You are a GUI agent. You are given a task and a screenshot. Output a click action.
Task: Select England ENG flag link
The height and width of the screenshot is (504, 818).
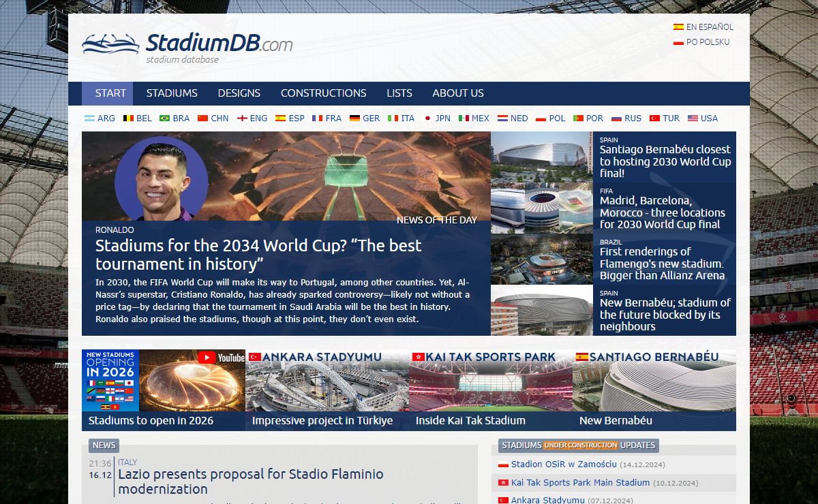coord(252,119)
